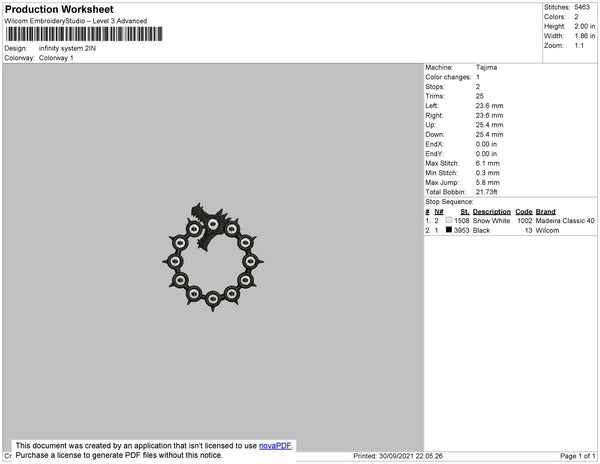
Task: Click the Black thread color swatch
Action: (x=449, y=230)
